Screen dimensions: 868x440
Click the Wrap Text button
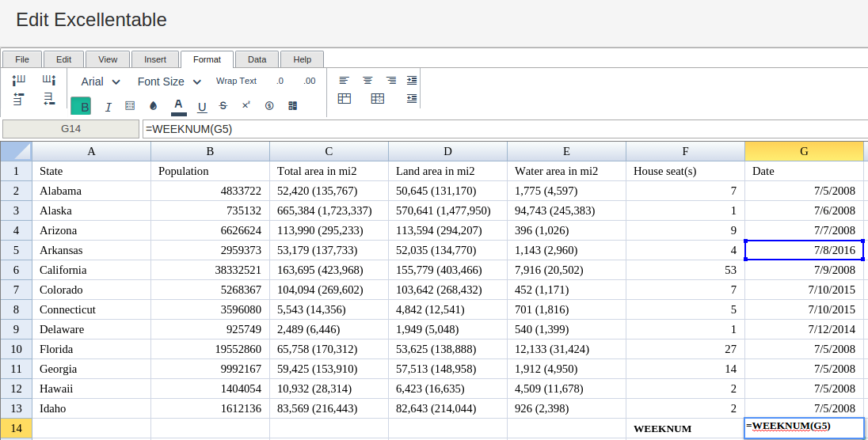tap(236, 81)
